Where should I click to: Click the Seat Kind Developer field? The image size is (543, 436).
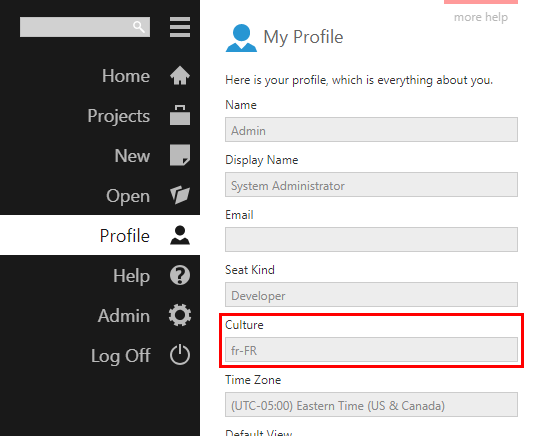coord(371,294)
